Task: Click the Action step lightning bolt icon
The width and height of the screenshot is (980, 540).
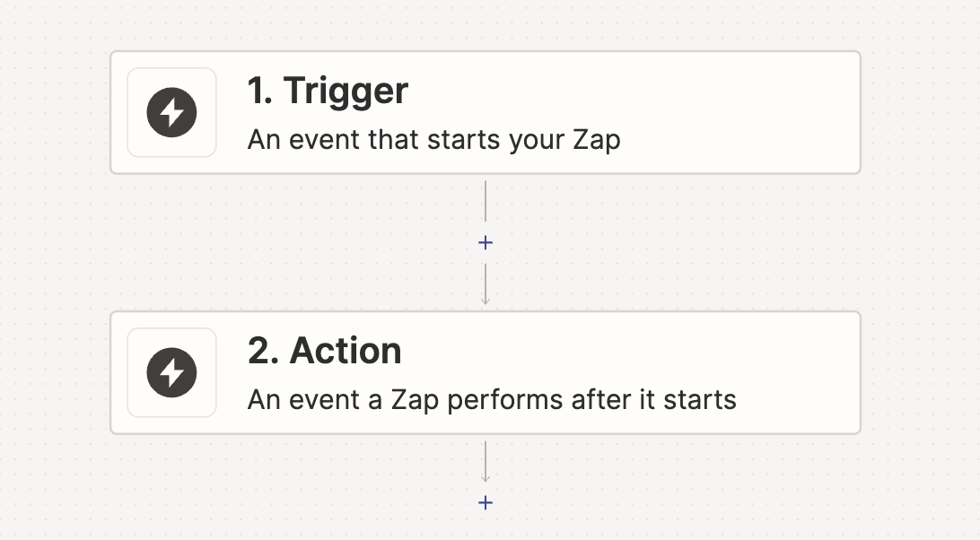Action: point(171,372)
